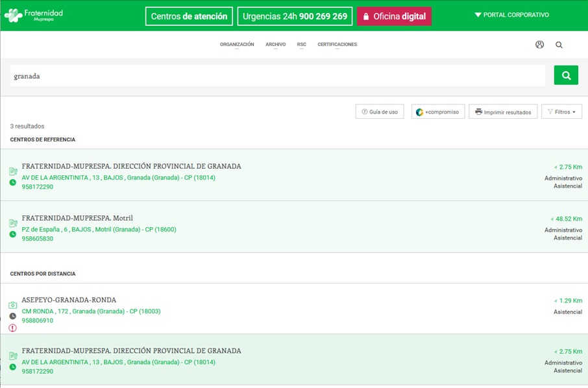Call Motril phone number 958605830

click(x=38, y=238)
